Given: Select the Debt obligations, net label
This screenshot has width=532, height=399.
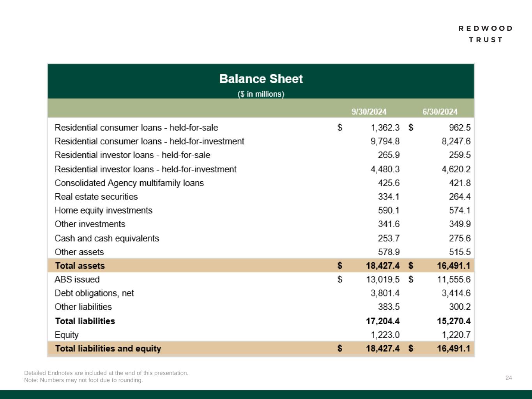Looking at the screenshot, I should pos(94,293).
